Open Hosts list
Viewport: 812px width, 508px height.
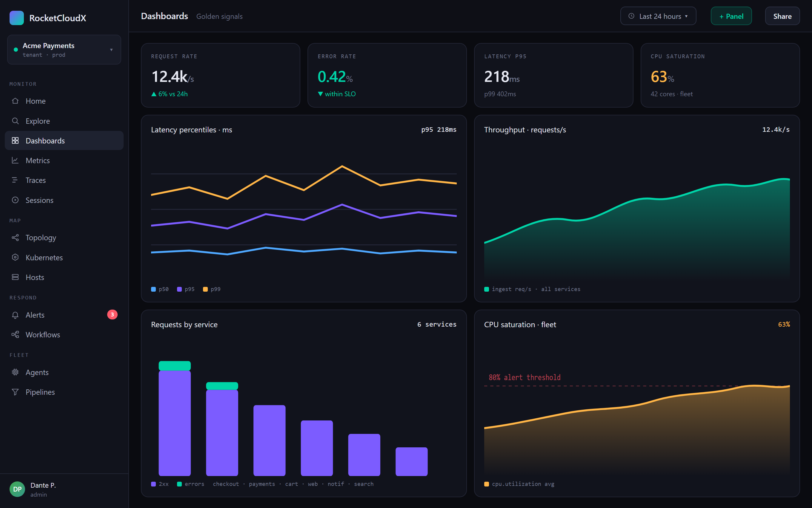pyautogui.click(x=64, y=277)
